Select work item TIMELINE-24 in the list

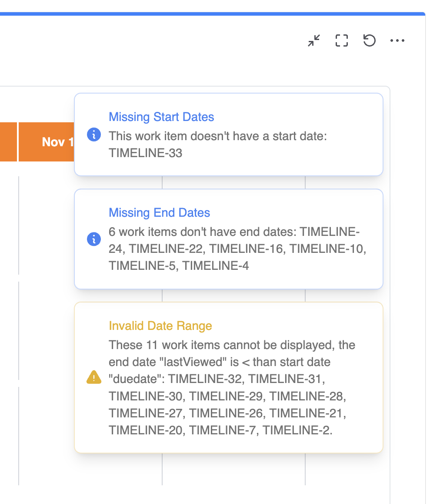330,232
